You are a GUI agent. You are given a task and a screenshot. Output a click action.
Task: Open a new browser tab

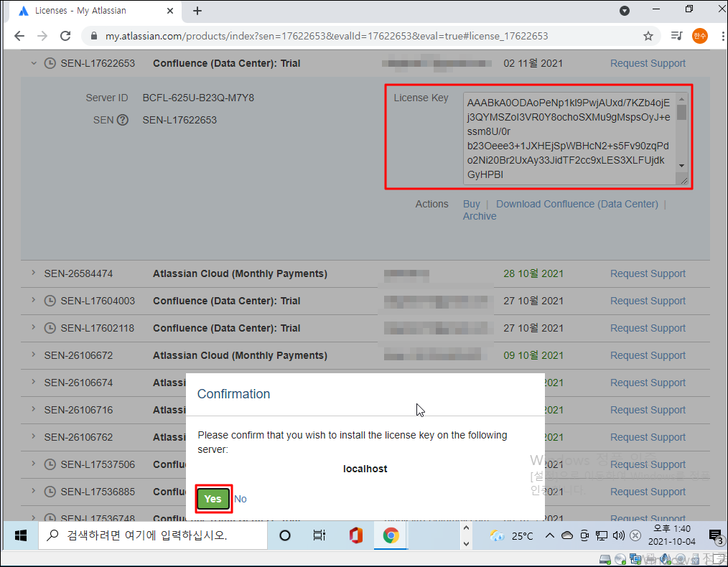[197, 11]
